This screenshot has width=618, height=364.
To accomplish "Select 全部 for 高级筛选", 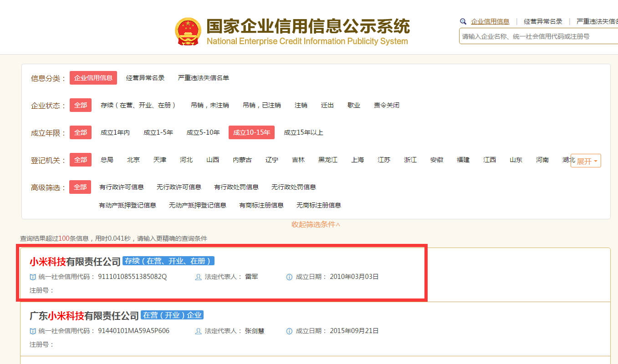I will coord(81,187).
